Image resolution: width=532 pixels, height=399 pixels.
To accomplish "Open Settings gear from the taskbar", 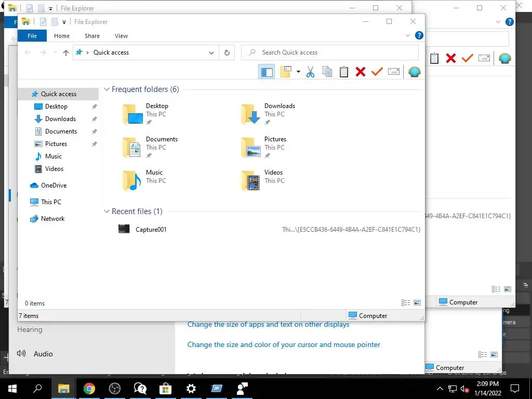I will click(191, 389).
